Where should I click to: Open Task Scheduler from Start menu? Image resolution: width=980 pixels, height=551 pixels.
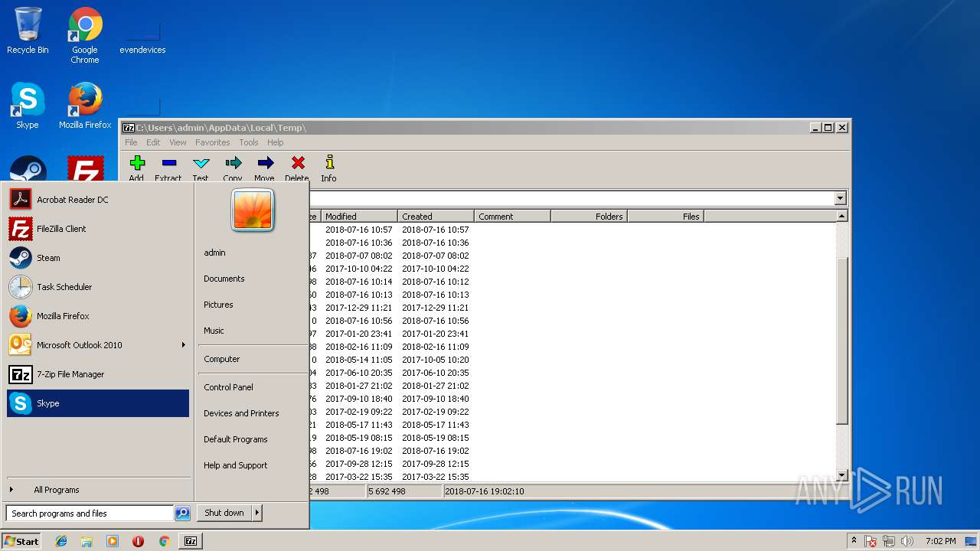pyautogui.click(x=97, y=287)
